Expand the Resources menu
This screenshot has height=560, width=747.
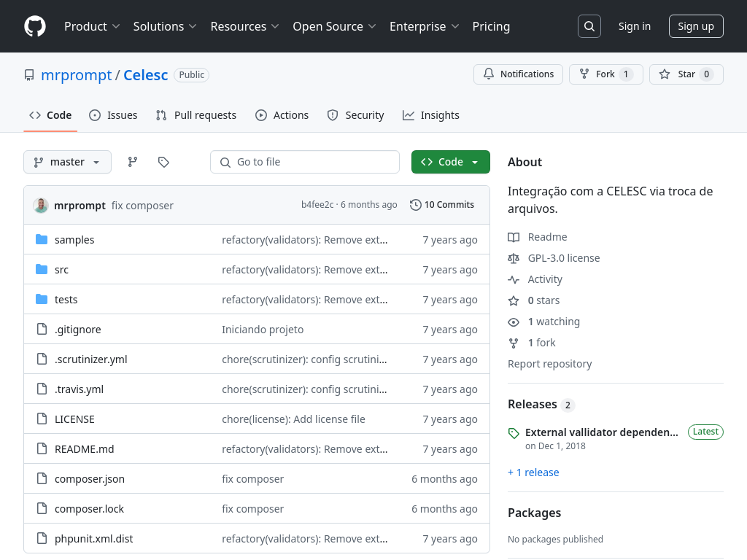click(245, 26)
